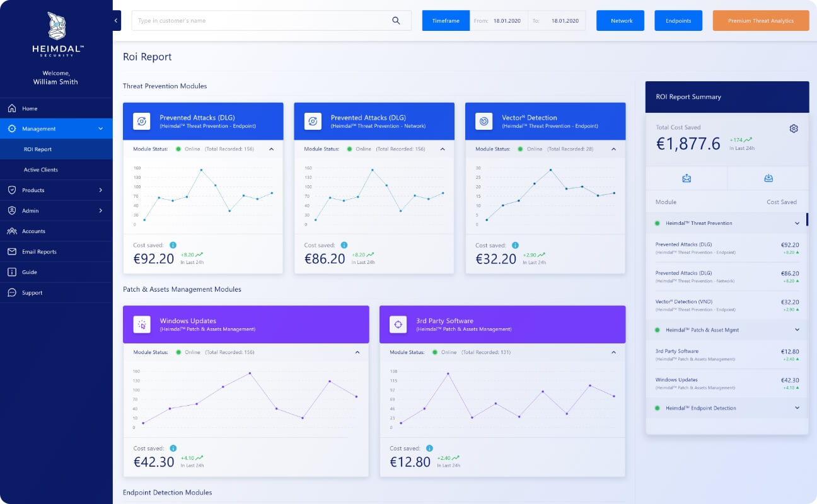Open Guide in the sidebar
The image size is (817, 504).
click(x=56, y=272)
